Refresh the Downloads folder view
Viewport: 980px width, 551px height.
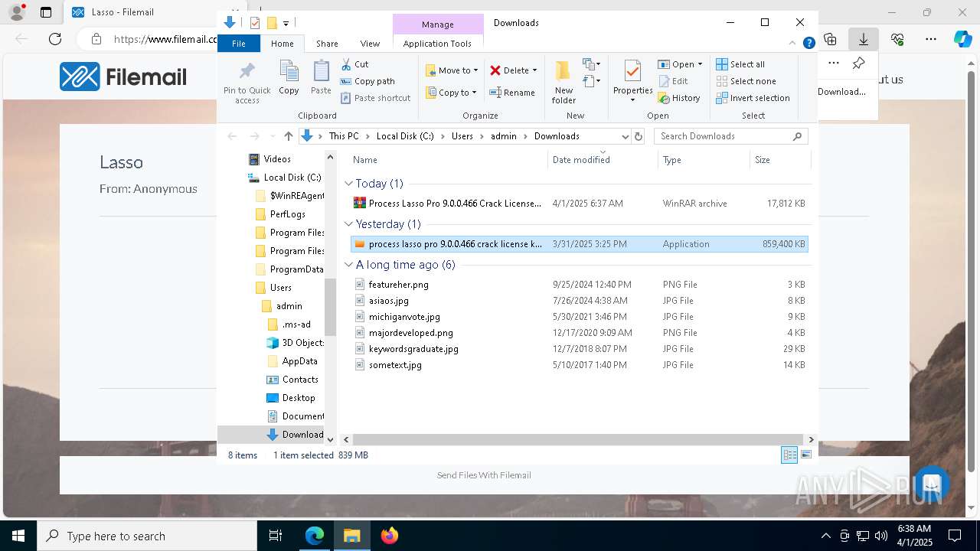[639, 136]
